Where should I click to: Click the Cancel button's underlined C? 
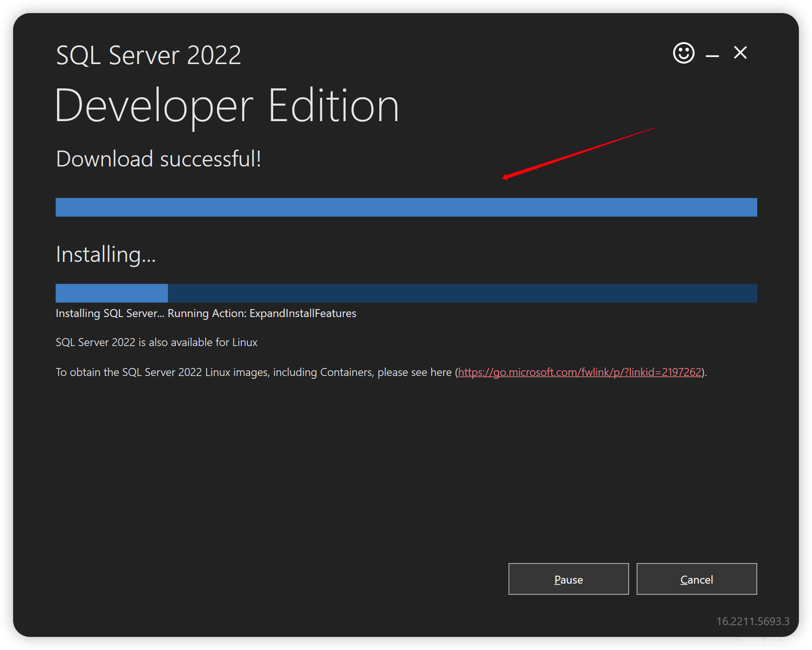683,579
